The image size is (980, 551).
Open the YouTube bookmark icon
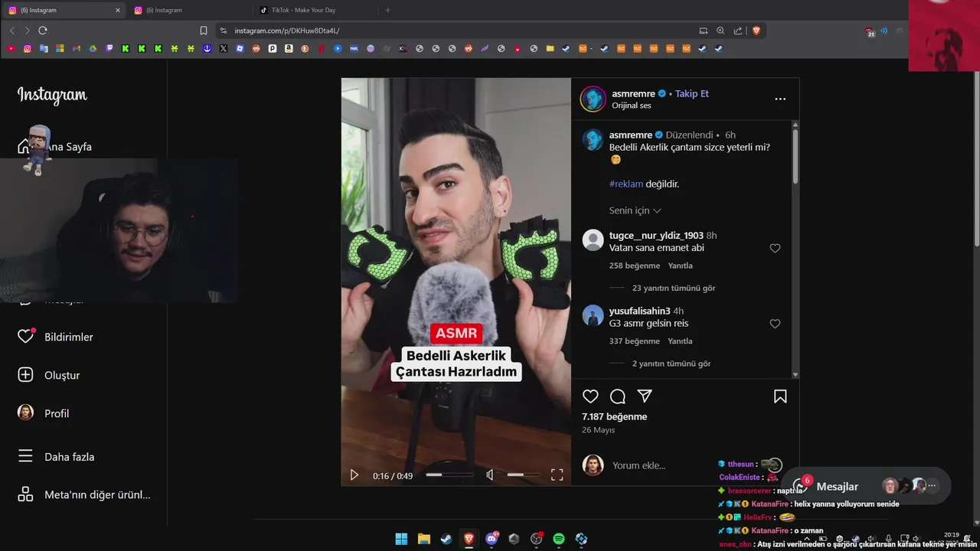11,48
